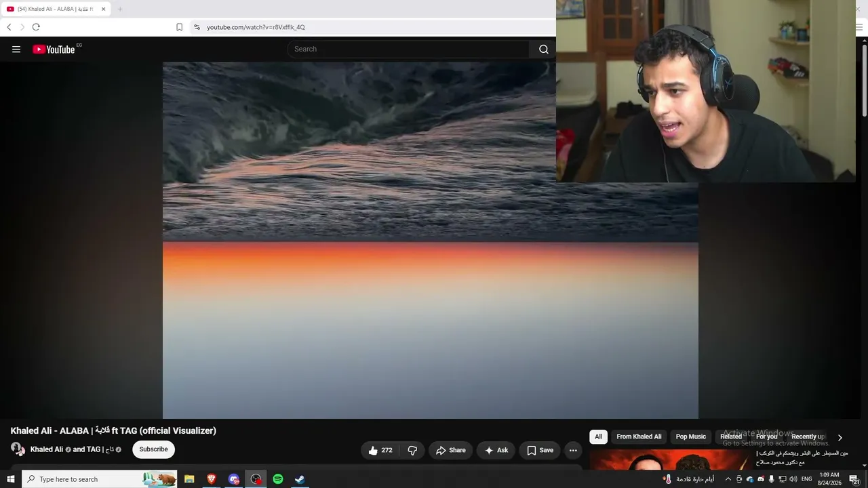The height and width of the screenshot is (488, 868).
Task: Click the Windows taskbar search box
Action: click(100, 479)
